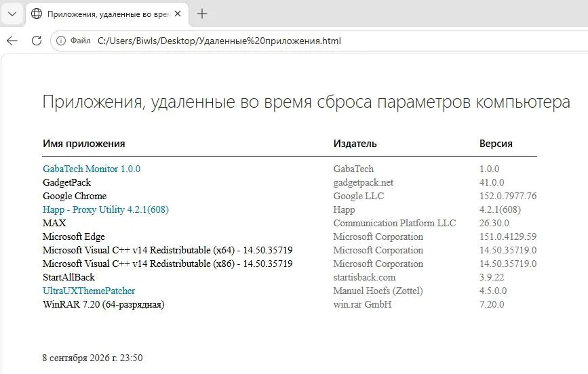Click the version value 3.9.22
Screen dimensions: 588x374
[492, 277]
